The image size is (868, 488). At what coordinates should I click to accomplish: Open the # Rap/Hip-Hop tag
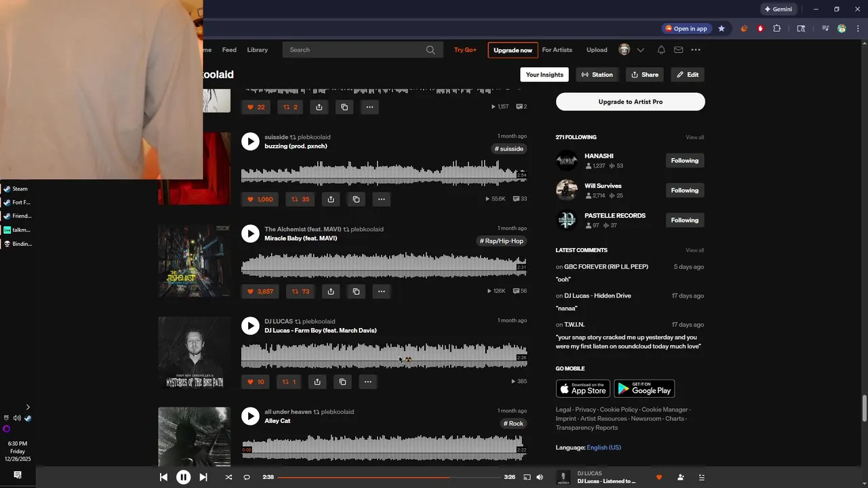coord(502,241)
